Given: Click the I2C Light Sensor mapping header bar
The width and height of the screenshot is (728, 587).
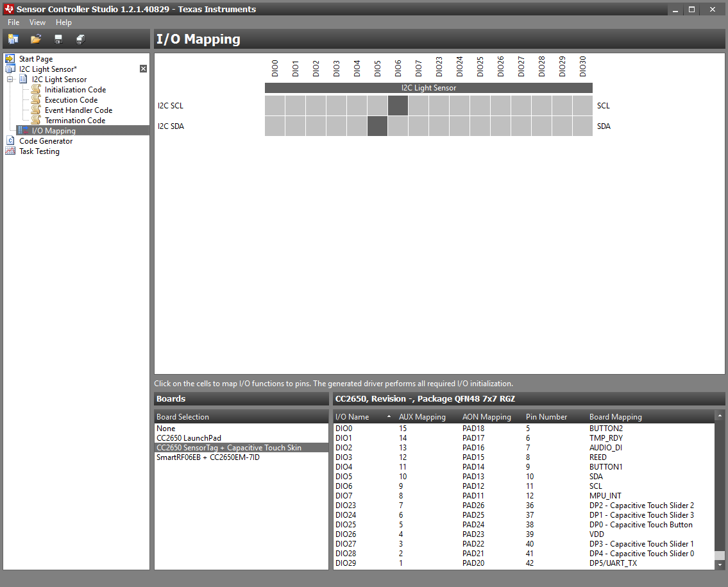Looking at the screenshot, I should [428, 88].
